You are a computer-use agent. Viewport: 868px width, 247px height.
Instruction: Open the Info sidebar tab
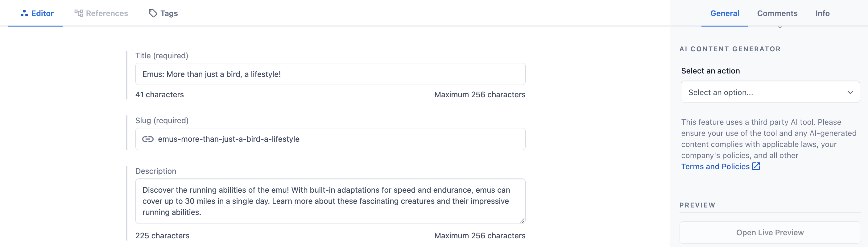coord(822,13)
